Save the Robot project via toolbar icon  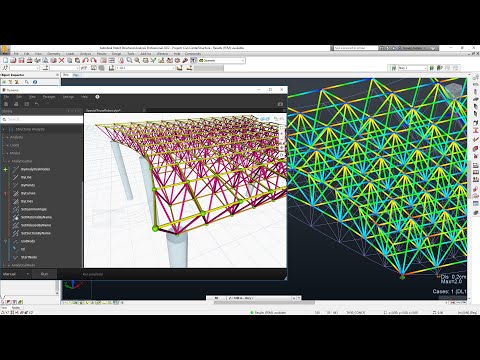[x=21, y=60]
